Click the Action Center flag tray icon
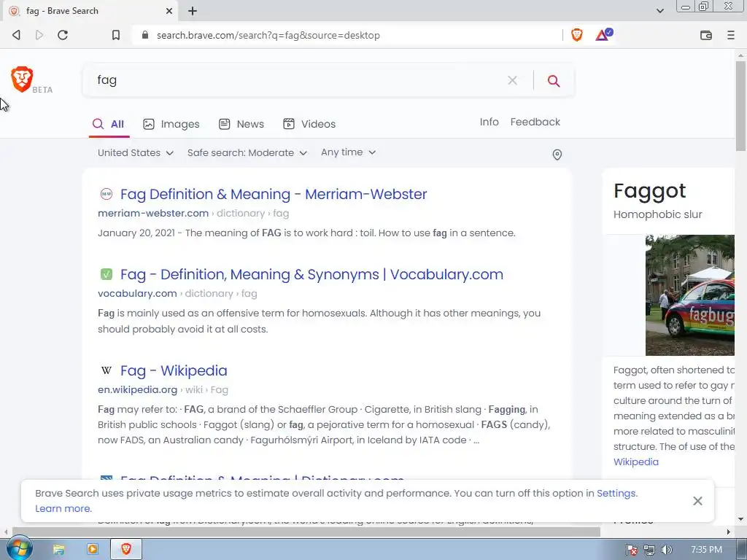This screenshot has width=747, height=560. (631, 550)
